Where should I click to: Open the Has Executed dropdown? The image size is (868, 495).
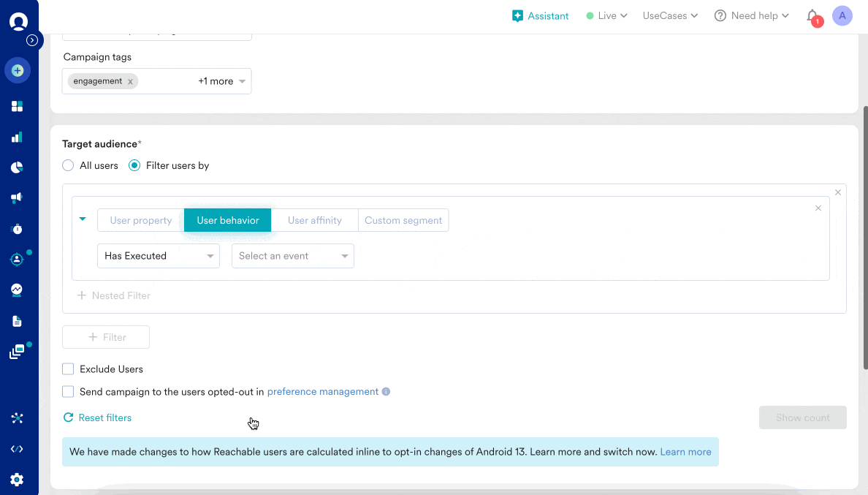tap(159, 256)
